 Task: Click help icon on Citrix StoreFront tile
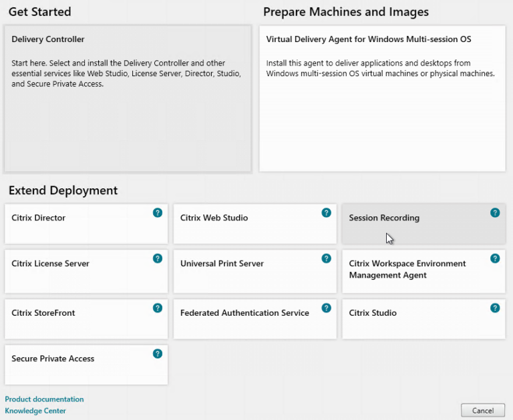[x=158, y=308]
